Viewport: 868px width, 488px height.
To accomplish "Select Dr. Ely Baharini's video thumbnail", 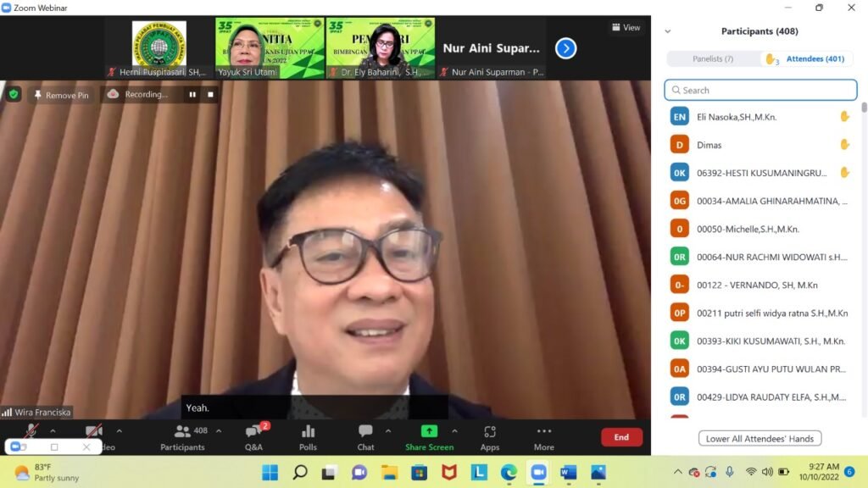I will pos(381,48).
